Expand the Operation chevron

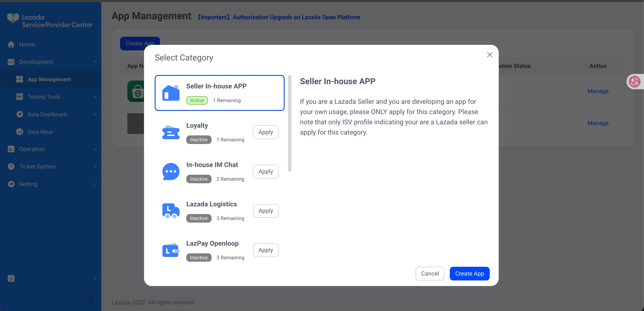(x=95, y=149)
